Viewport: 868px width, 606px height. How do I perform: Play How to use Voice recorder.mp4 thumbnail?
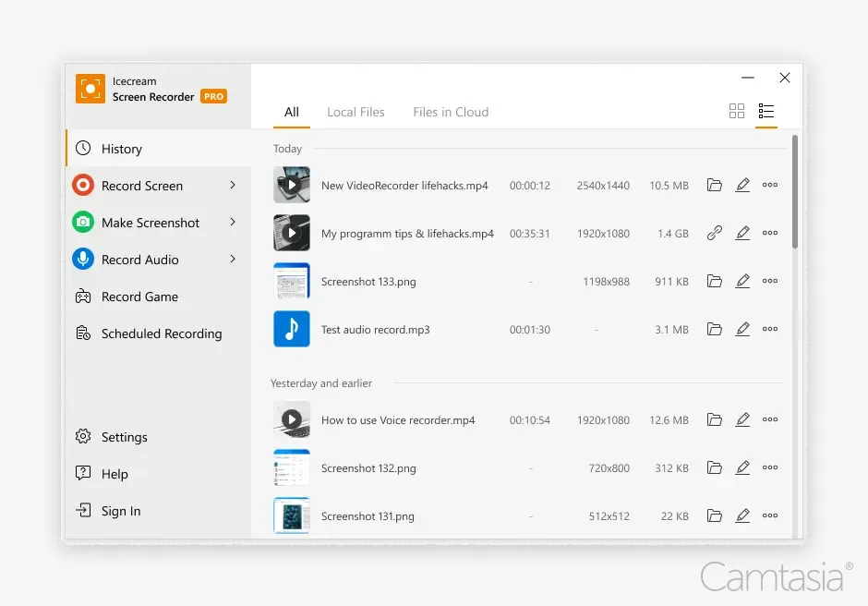[x=292, y=419]
